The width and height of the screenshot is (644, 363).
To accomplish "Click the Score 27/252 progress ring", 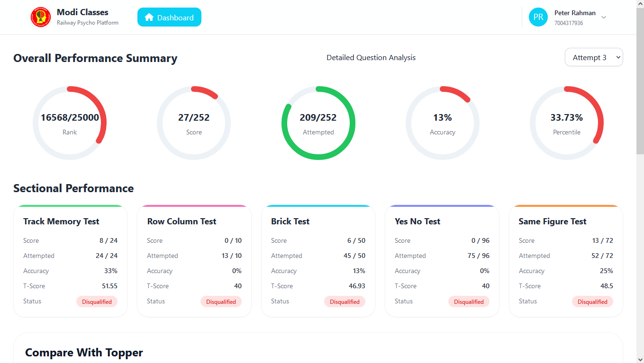I will point(194,123).
